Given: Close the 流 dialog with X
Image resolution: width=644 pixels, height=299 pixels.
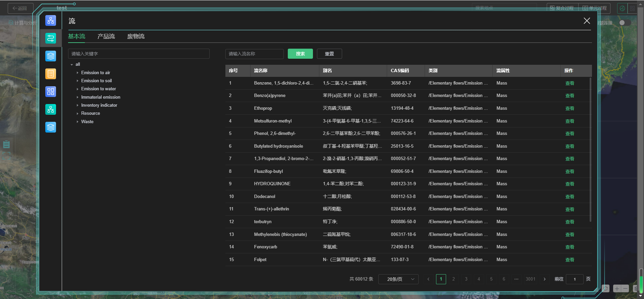Looking at the screenshot, I should pyautogui.click(x=587, y=21).
